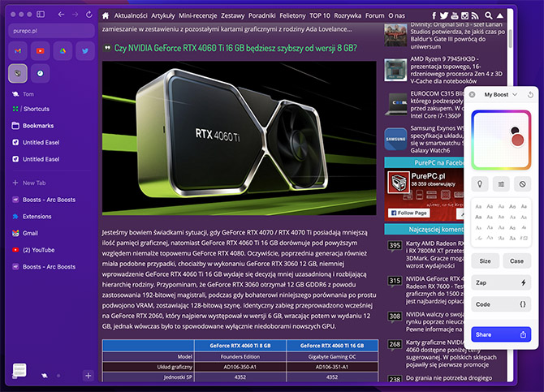
Task: Open the pinned Twitter favorite tile
Action: pos(85,50)
